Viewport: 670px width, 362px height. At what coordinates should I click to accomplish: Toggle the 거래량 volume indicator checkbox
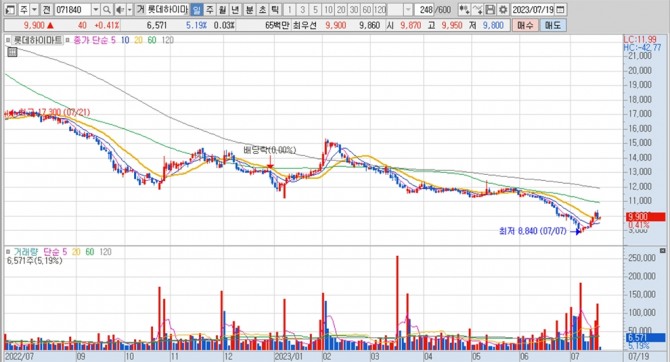(8, 252)
